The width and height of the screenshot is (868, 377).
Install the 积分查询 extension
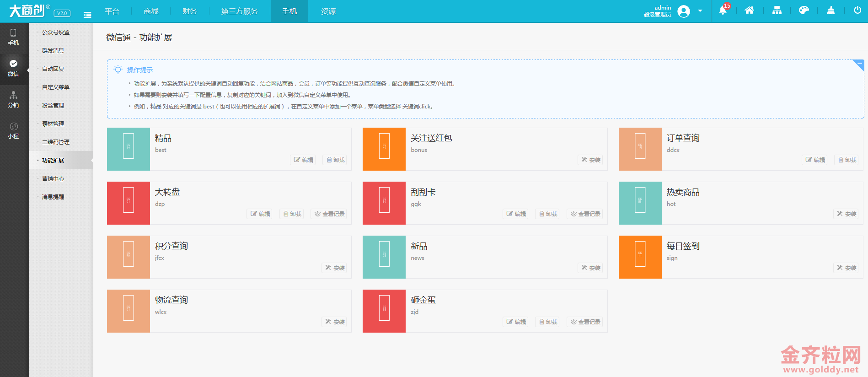(x=335, y=268)
